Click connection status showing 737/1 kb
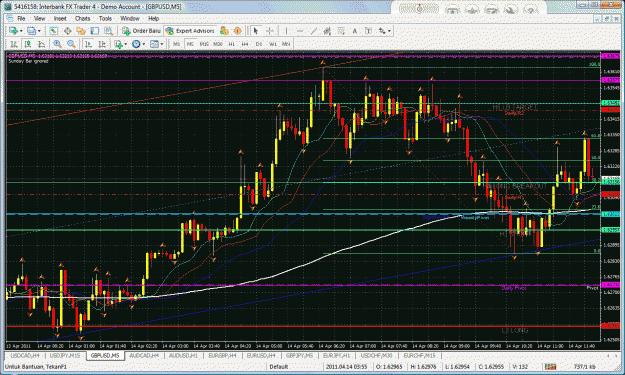 585,366
